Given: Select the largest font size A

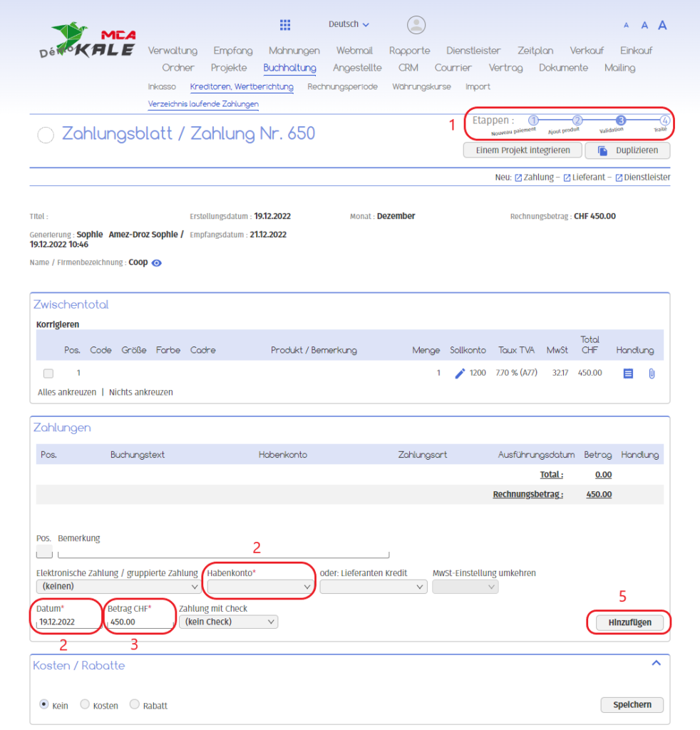Looking at the screenshot, I should pyautogui.click(x=662, y=25).
